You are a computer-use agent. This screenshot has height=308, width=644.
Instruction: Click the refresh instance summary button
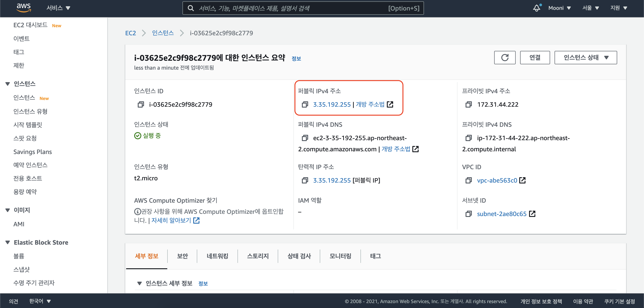[x=504, y=57]
